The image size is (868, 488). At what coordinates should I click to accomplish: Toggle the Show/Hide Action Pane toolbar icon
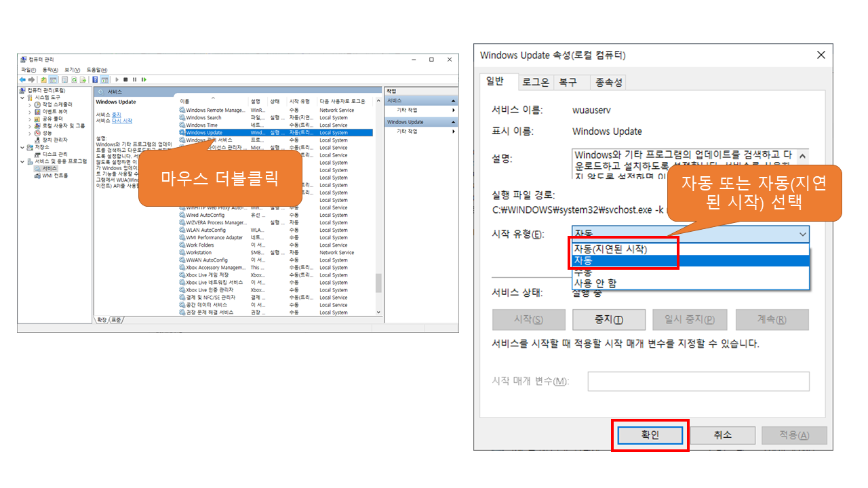coord(104,80)
